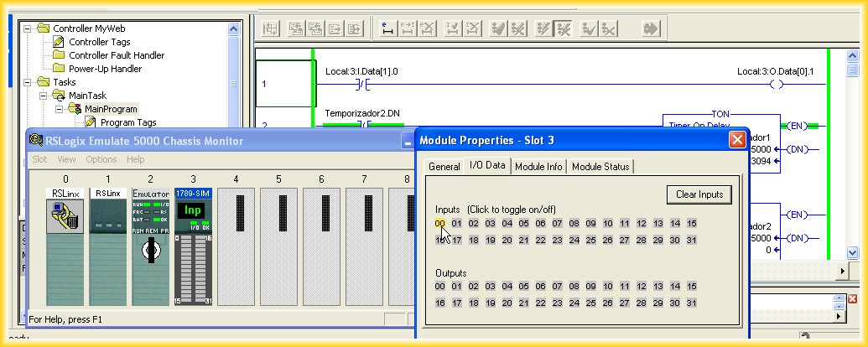Toggle input bit 15 on
868x347 pixels.
coord(691,223)
